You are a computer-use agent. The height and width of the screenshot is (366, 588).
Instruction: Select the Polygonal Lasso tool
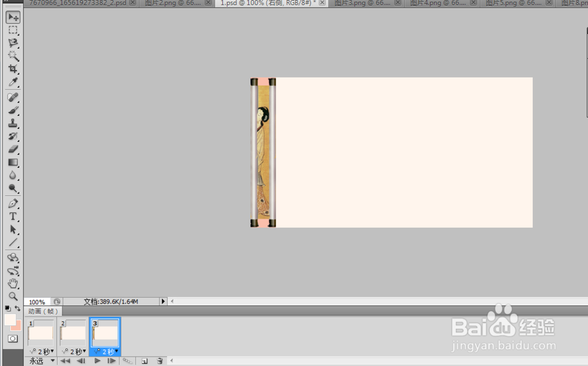[13, 43]
